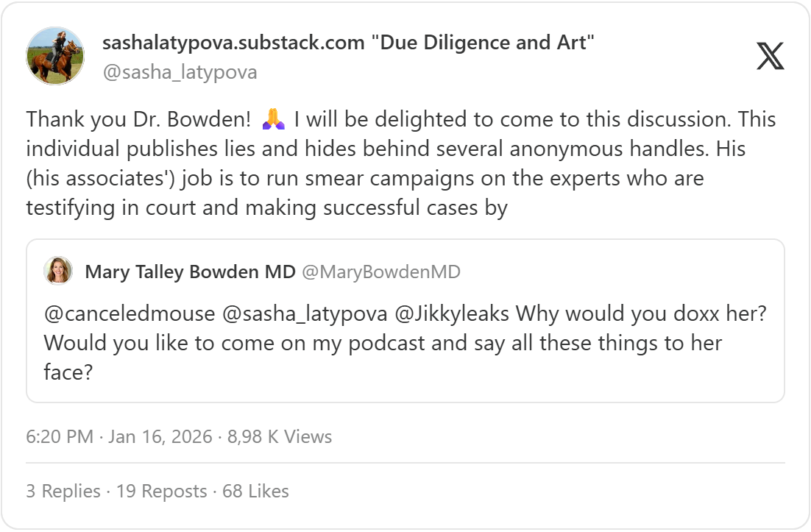
Task: Show the 19 Reposts list
Action: [x=161, y=491]
